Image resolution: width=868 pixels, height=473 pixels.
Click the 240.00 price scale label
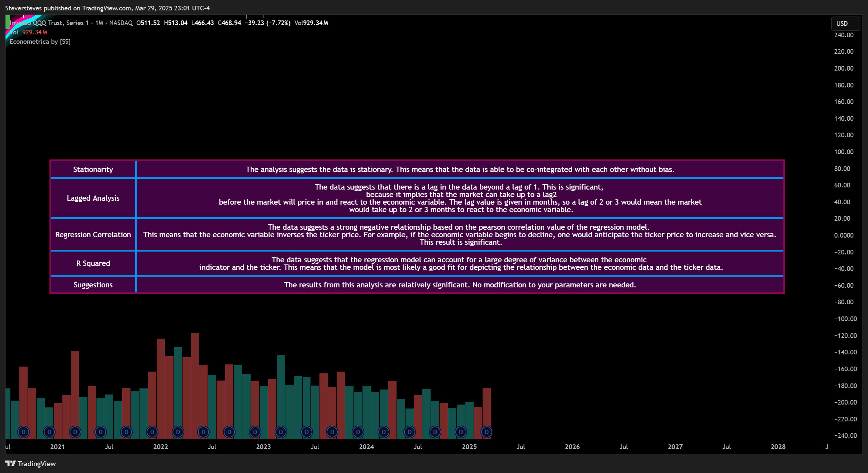click(844, 35)
